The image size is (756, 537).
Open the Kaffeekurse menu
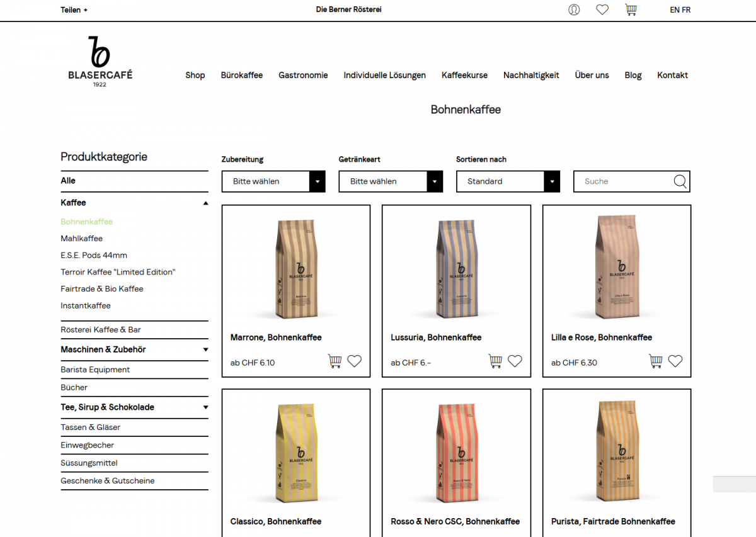[x=464, y=75]
